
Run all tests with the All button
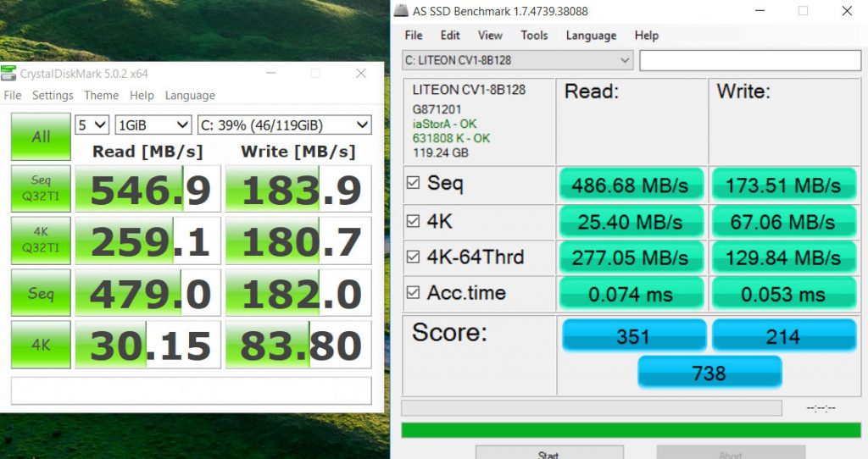point(41,136)
